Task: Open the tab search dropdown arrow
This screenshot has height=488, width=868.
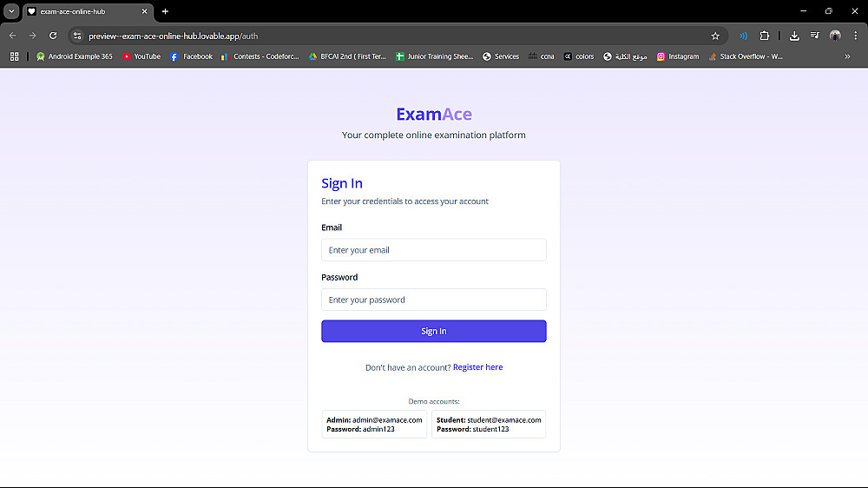Action: [x=11, y=11]
